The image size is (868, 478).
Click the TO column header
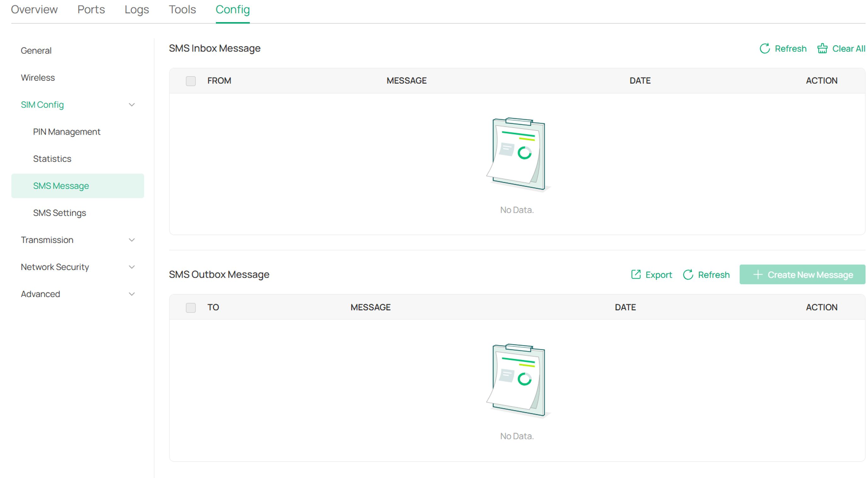click(x=213, y=307)
